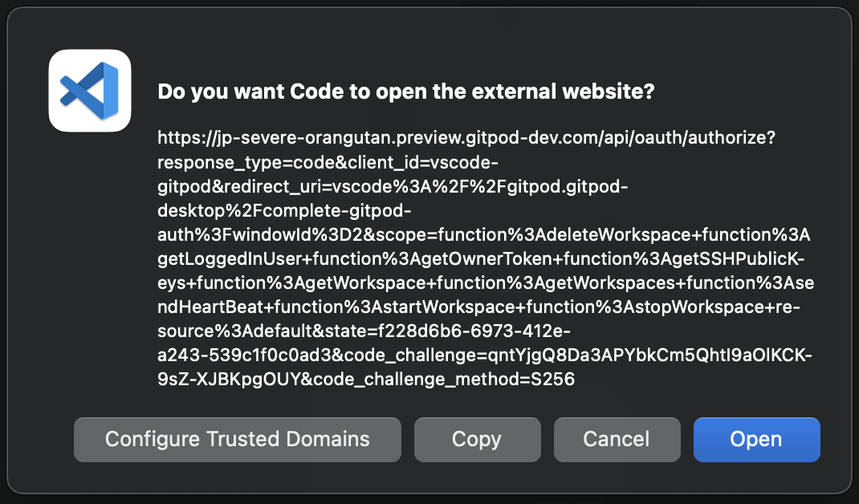This screenshot has height=504, width=859.
Task: Open the external website with Open button
Action: tap(756, 439)
